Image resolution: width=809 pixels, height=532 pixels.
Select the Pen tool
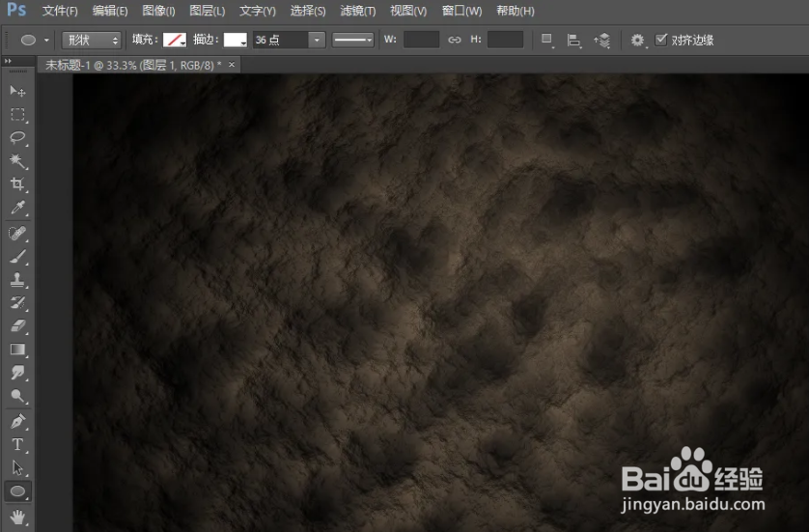point(17,422)
